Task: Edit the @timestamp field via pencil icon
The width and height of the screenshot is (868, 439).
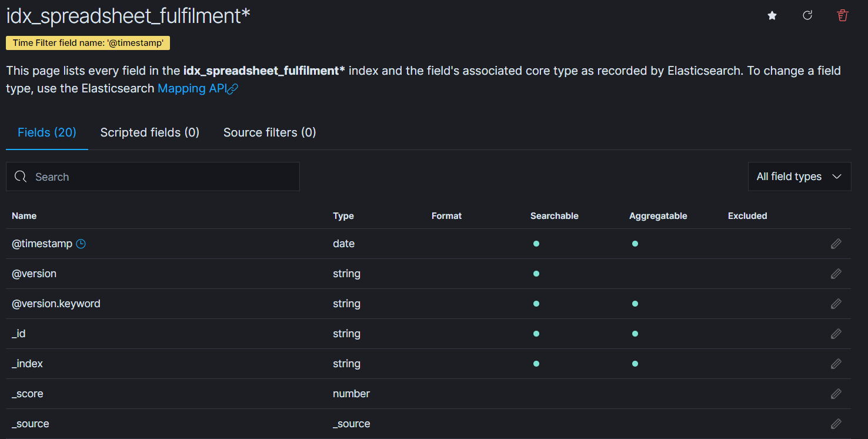Action: click(836, 244)
